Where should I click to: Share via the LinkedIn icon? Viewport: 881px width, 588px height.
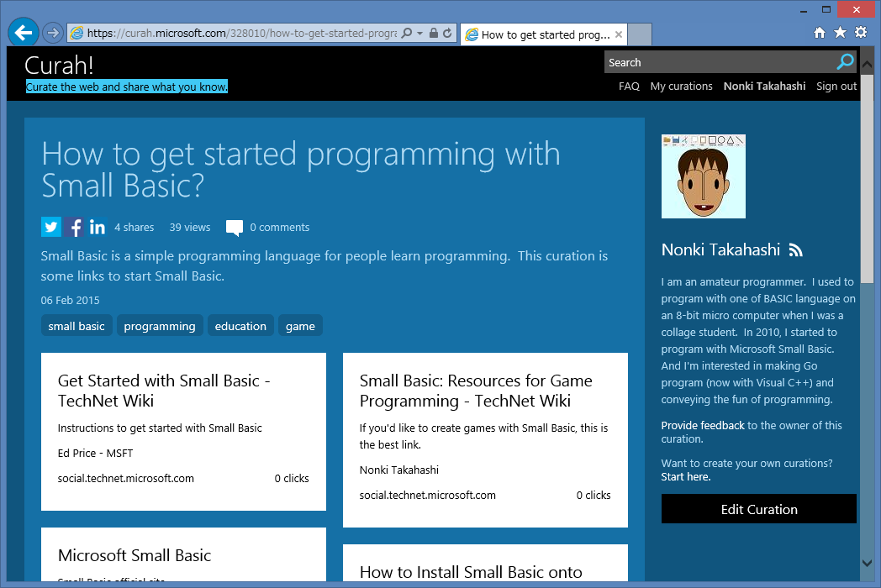(98, 227)
